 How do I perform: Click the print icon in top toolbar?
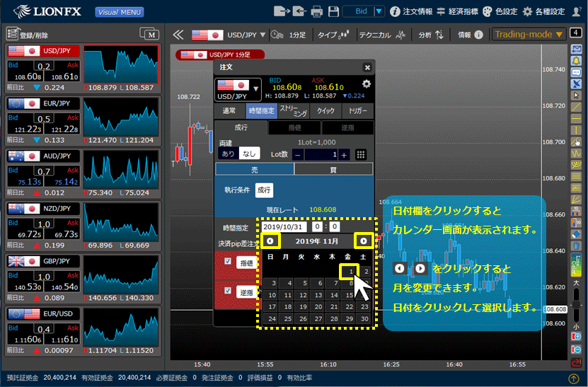[316, 11]
